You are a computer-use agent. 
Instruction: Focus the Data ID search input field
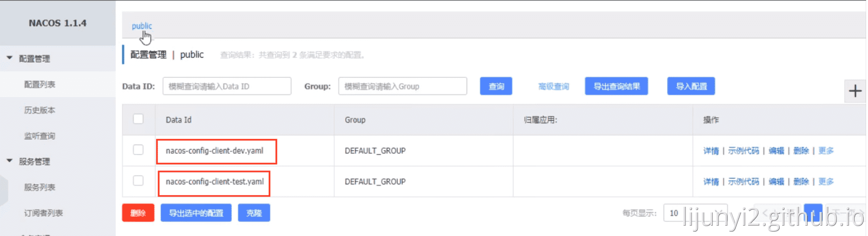[x=226, y=86]
